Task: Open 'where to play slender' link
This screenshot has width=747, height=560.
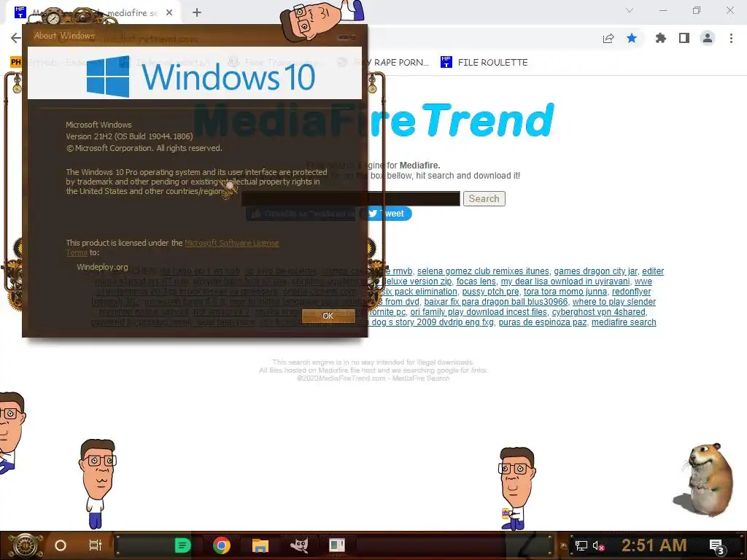Action: click(x=614, y=302)
